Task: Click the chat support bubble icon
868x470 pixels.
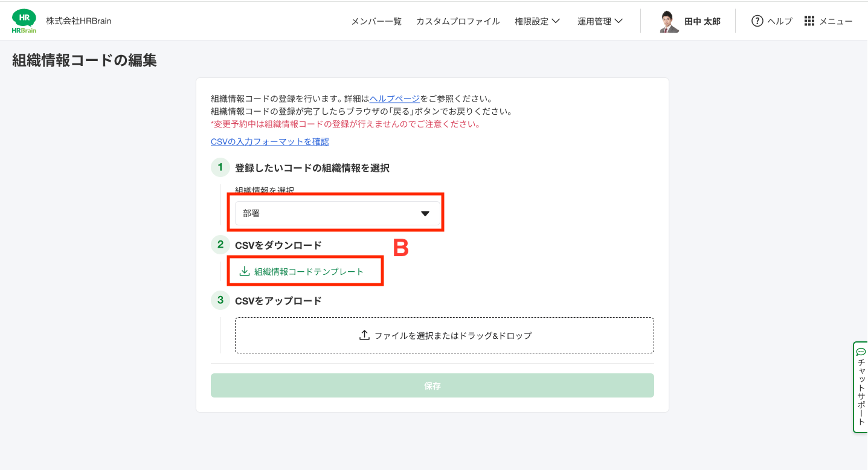Action: click(861, 352)
